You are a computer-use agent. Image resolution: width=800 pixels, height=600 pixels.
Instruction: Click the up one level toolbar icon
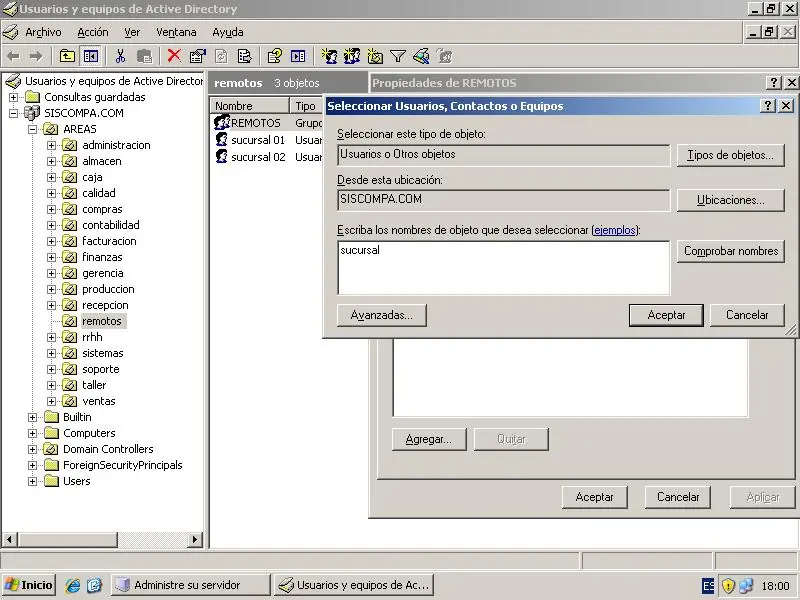click(x=67, y=56)
